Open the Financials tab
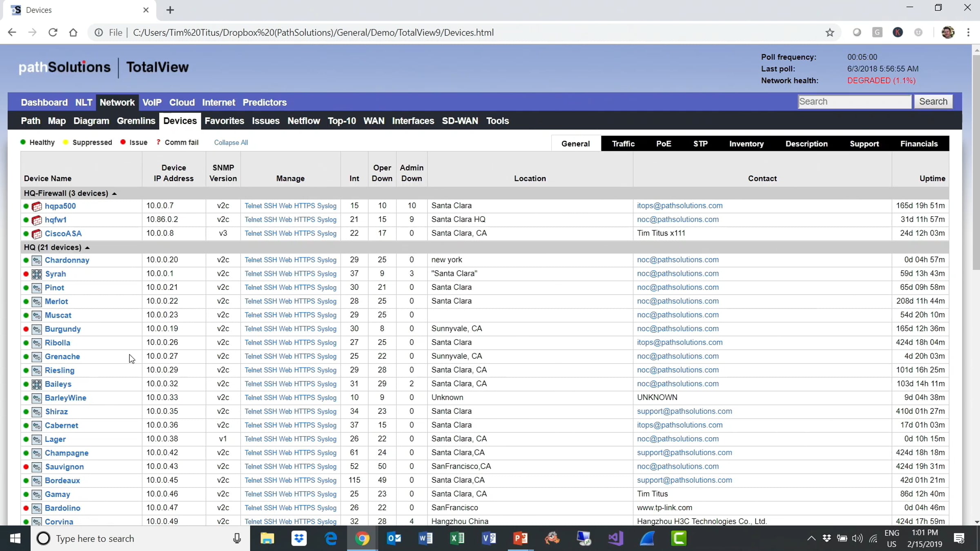This screenshot has width=980, height=551. tap(919, 144)
